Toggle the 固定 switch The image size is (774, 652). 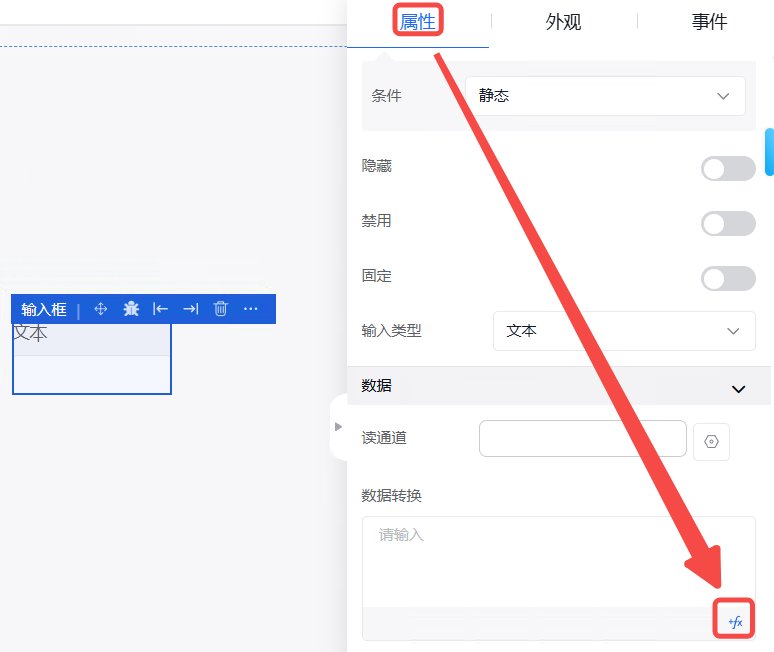(x=728, y=279)
